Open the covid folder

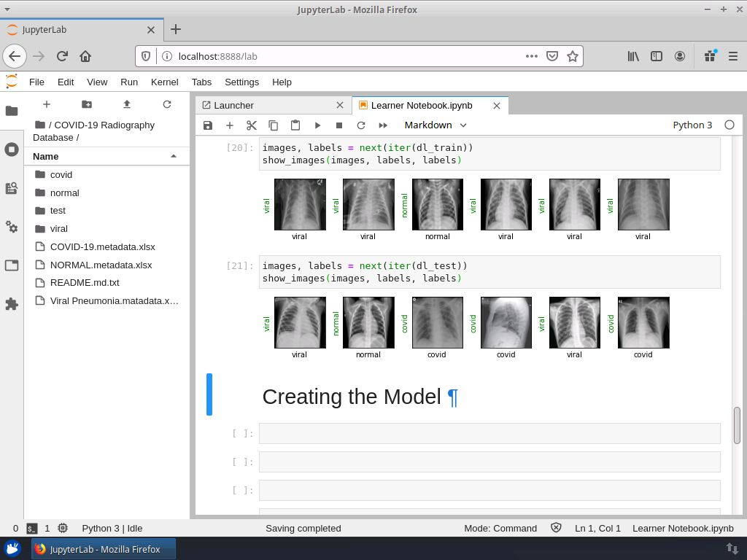[x=107, y=175]
